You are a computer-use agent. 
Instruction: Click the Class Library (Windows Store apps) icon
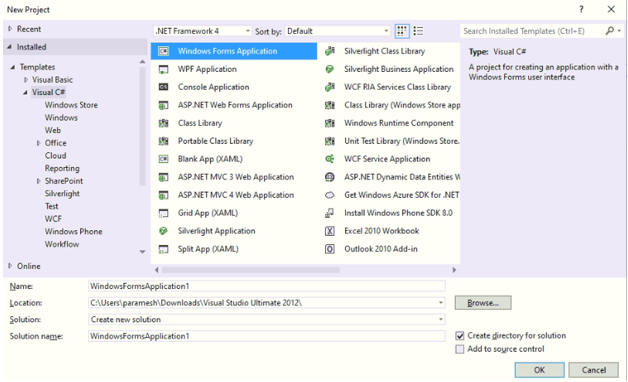coord(330,105)
